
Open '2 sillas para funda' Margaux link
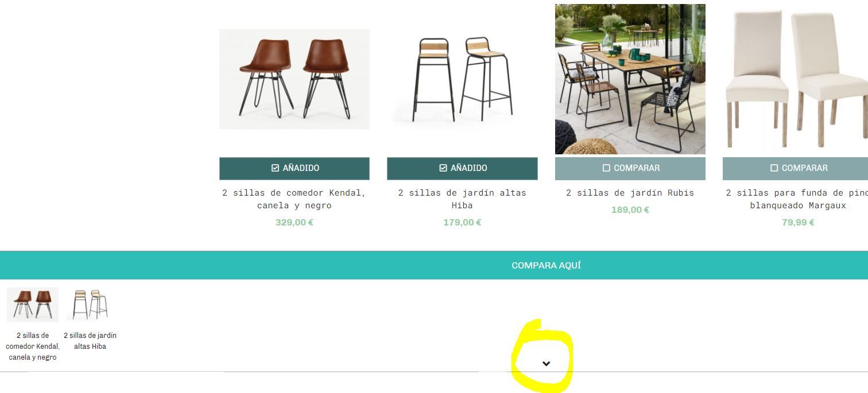coord(797,199)
